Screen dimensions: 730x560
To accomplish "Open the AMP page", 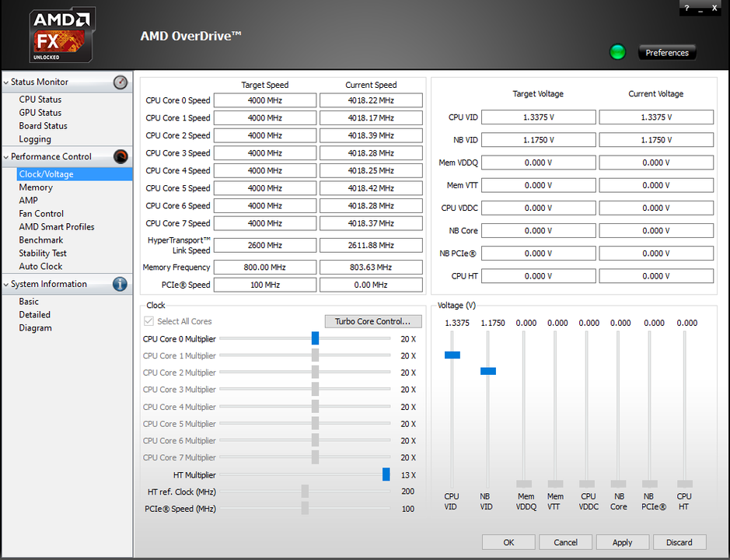I will pyautogui.click(x=29, y=201).
